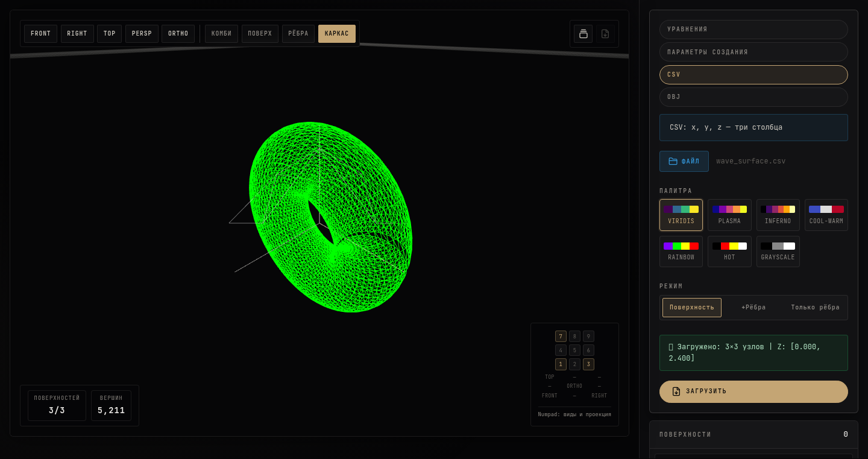The height and width of the screenshot is (459, 868).
Task: Switch mode to +Рёбра
Action: (753, 308)
